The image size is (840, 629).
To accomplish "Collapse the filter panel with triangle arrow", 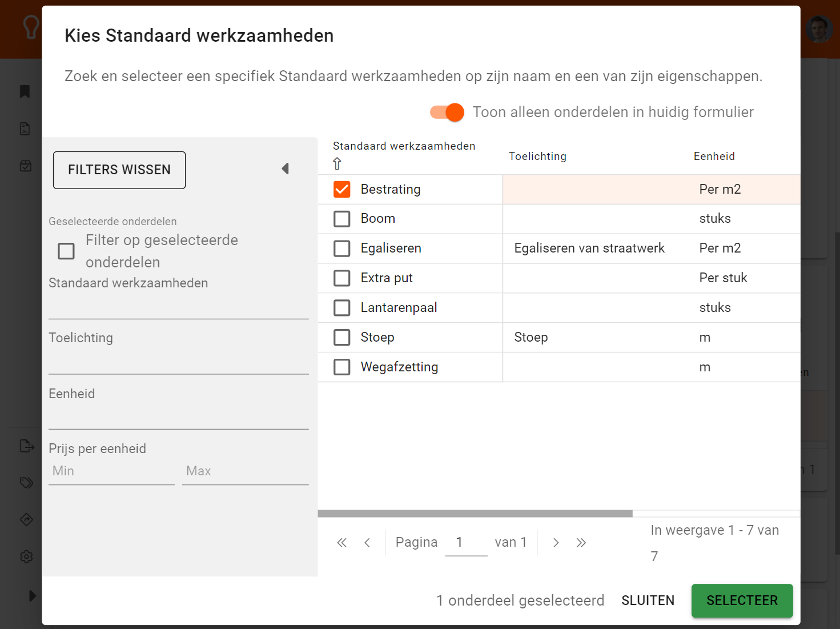I will 286,169.
